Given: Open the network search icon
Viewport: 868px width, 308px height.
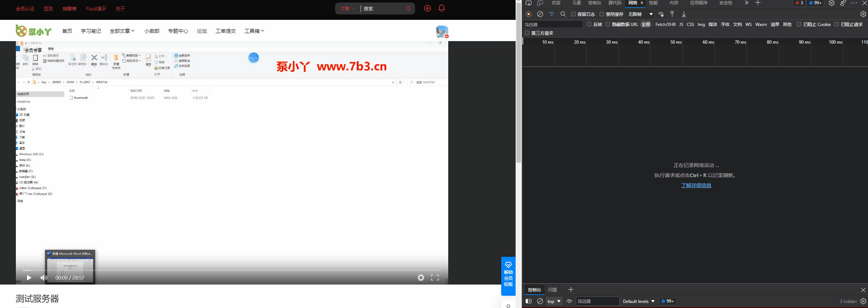Looking at the screenshot, I should pyautogui.click(x=563, y=14).
